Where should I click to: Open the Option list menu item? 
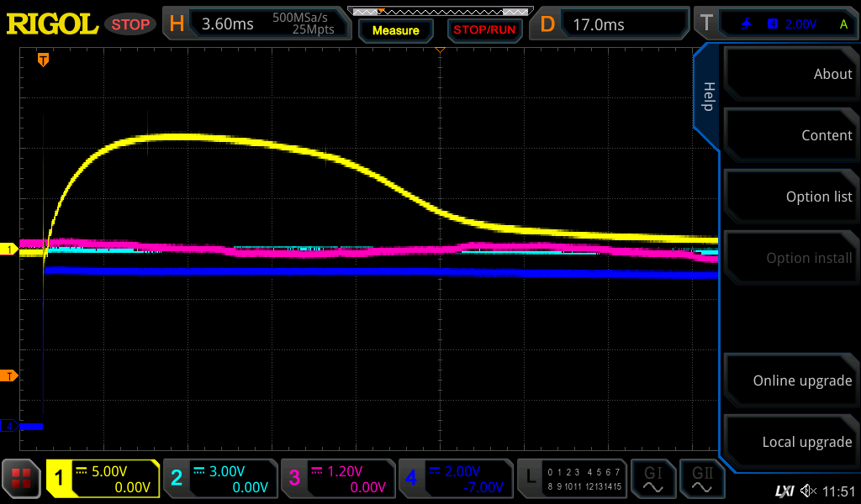click(790, 197)
